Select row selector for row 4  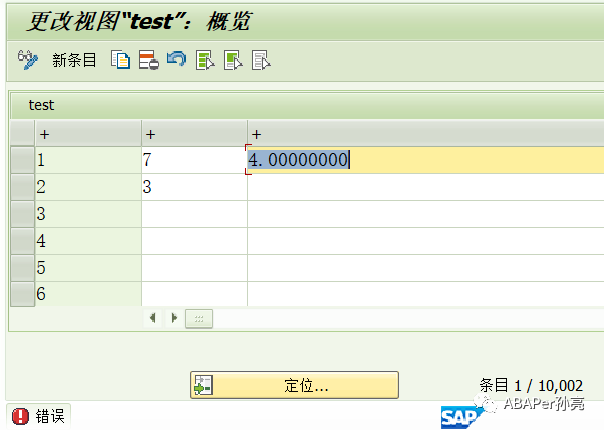click(22, 241)
